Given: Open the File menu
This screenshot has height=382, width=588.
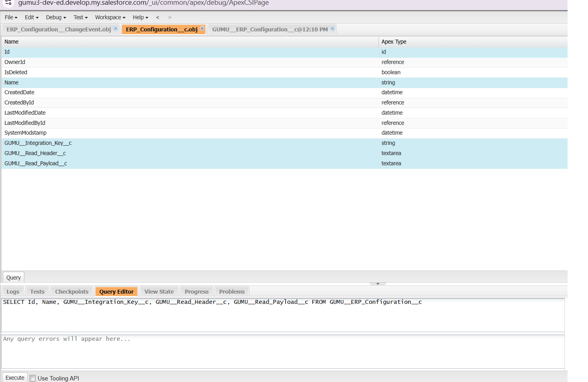Looking at the screenshot, I should coord(11,18).
